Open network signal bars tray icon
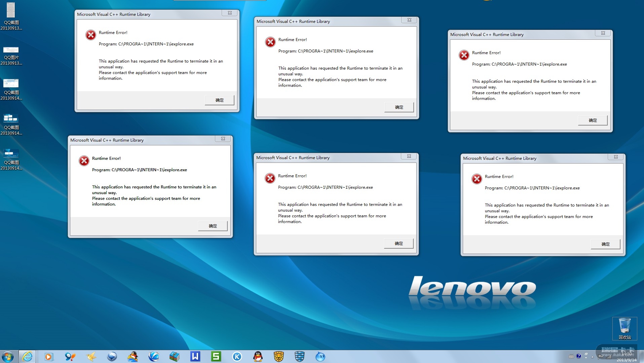Image resolution: width=644 pixels, height=363 pixels. [x=608, y=357]
